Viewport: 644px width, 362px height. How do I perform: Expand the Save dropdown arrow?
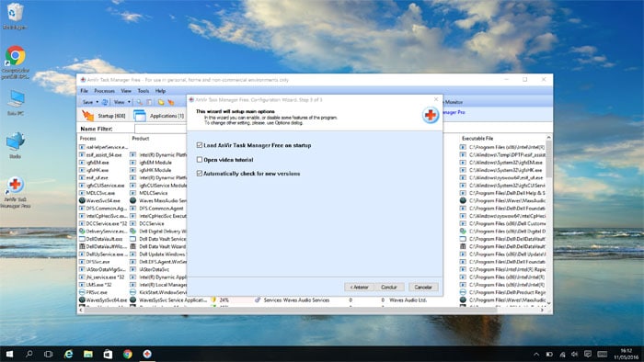point(98,102)
